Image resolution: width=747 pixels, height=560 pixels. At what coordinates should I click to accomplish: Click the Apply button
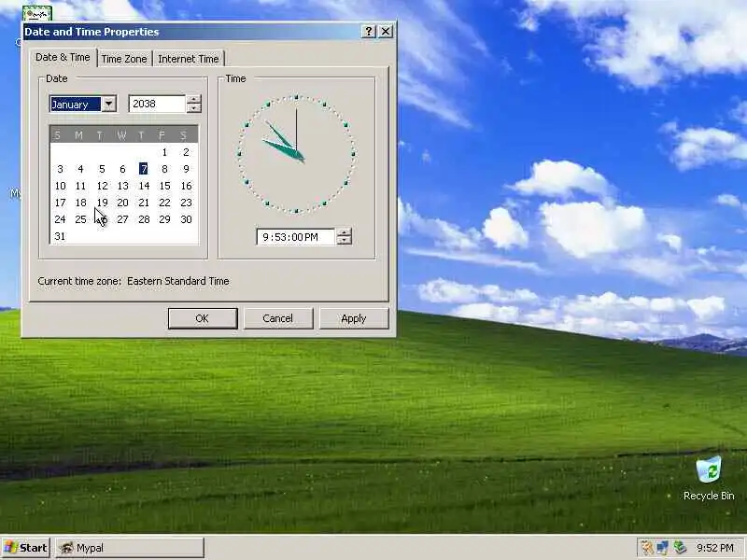[x=354, y=318]
